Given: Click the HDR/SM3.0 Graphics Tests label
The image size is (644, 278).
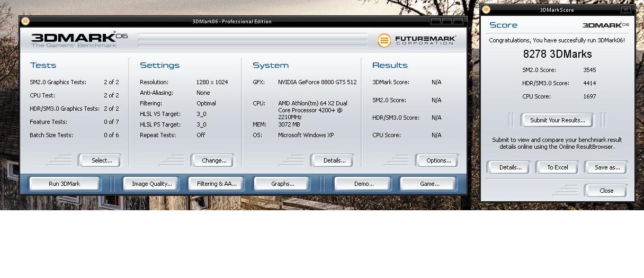Looking at the screenshot, I should click(x=65, y=109).
